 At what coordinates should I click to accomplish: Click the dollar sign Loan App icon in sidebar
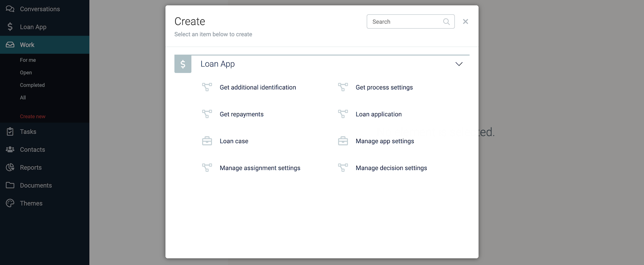tap(10, 27)
